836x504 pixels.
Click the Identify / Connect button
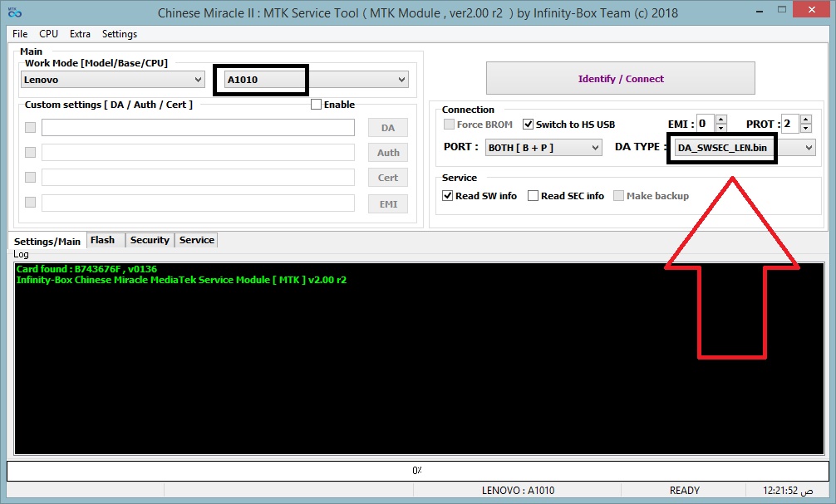click(621, 78)
